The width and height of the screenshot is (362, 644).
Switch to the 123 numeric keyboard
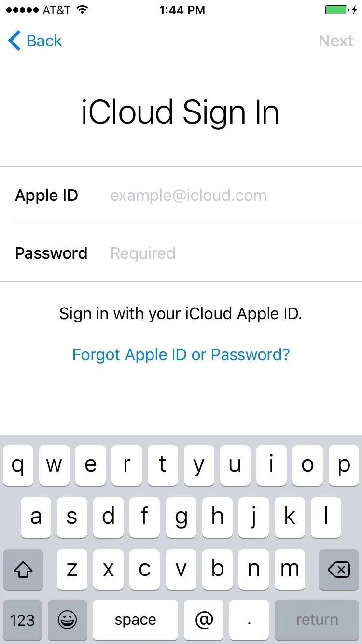[x=22, y=620]
